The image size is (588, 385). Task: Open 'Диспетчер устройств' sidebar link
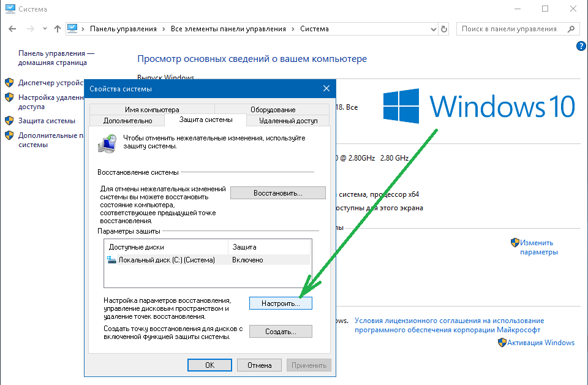tap(51, 83)
